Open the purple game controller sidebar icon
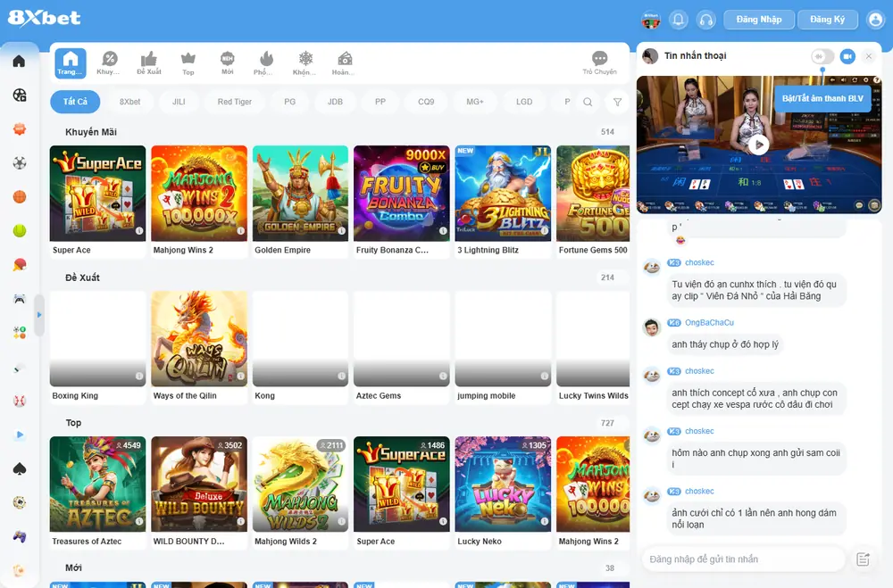 point(20,537)
